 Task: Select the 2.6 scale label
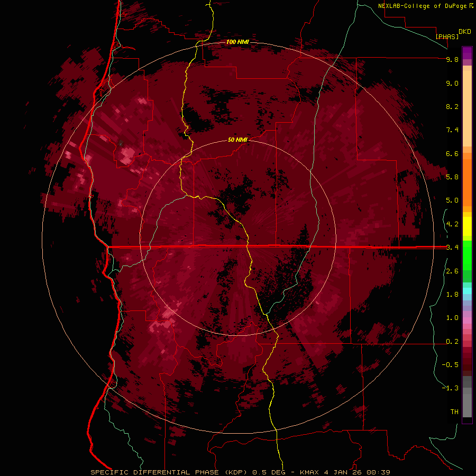452,271
